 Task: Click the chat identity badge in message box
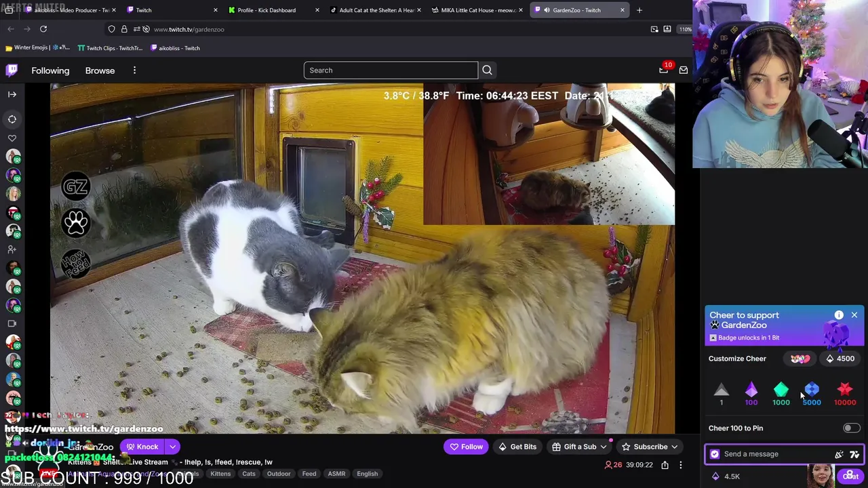[x=715, y=454]
